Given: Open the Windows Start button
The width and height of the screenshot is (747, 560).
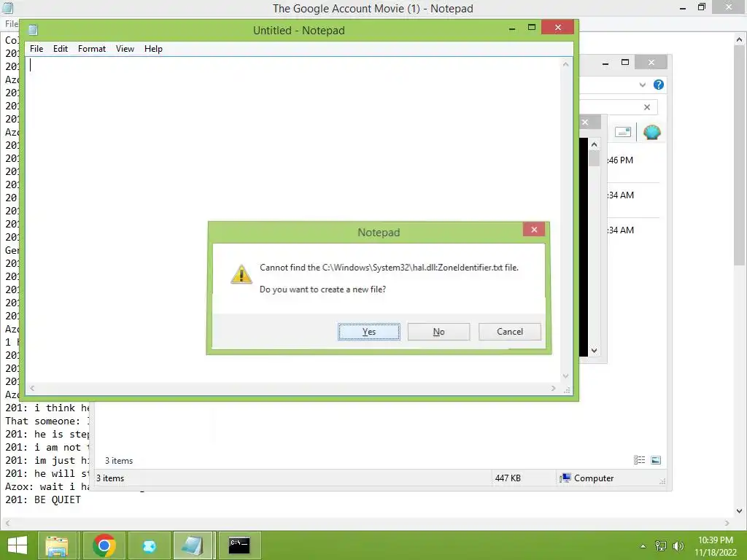Looking at the screenshot, I should (18, 545).
